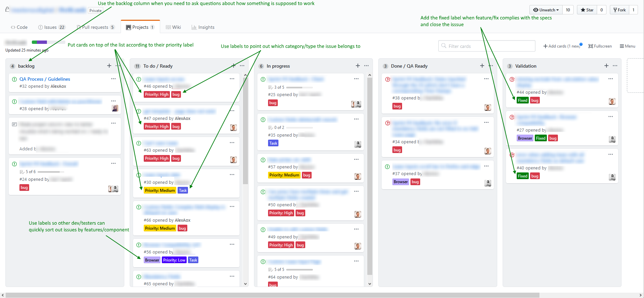
Task: Click Browser label on card #27
Action: [x=525, y=138]
